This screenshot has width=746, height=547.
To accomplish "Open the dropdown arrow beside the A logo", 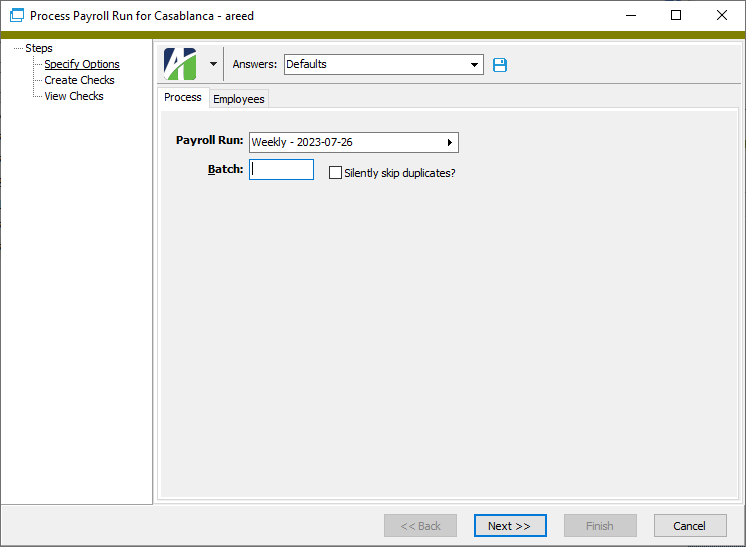I will pos(213,64).
